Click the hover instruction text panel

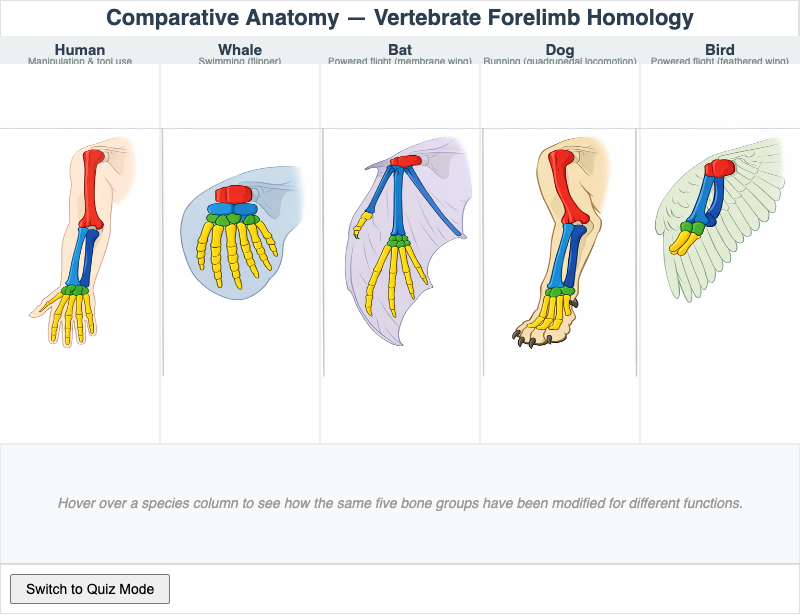(400, 503)
